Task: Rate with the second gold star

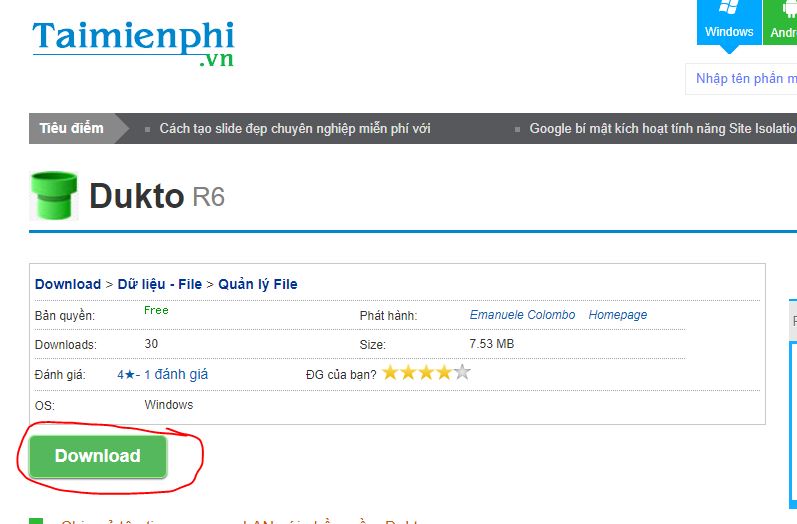Action: point(408,373)
